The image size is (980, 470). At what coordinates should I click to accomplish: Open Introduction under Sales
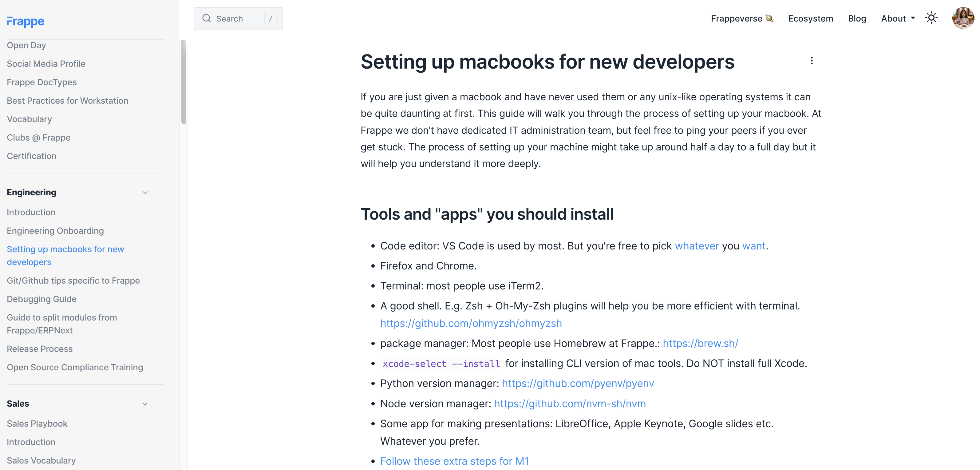coord(31,442)
